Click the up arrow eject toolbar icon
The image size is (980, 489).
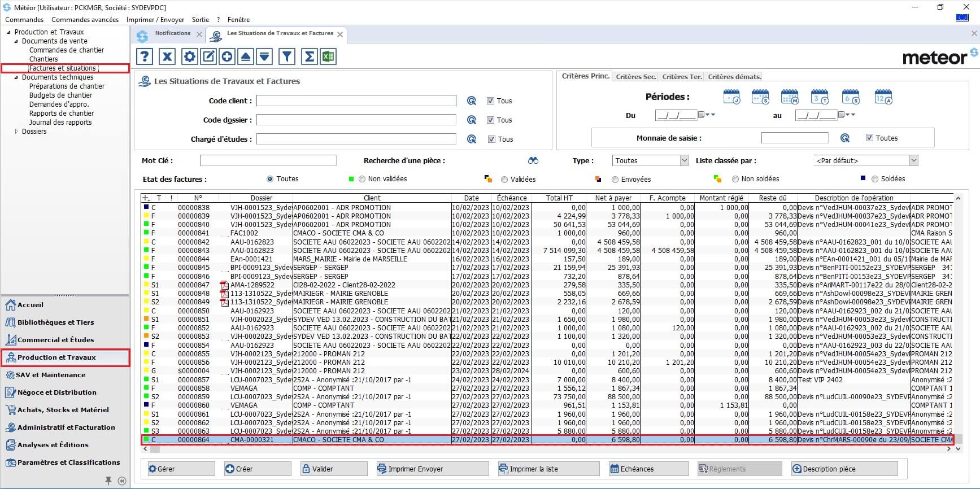[x=246, y=56]
